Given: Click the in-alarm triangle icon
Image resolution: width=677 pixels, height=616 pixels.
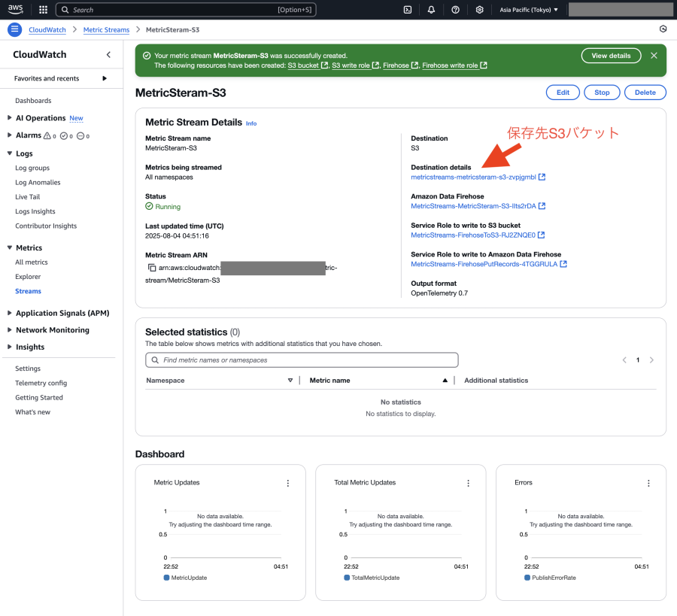Looking at the screenshot, I should click(x=47, y=135).
